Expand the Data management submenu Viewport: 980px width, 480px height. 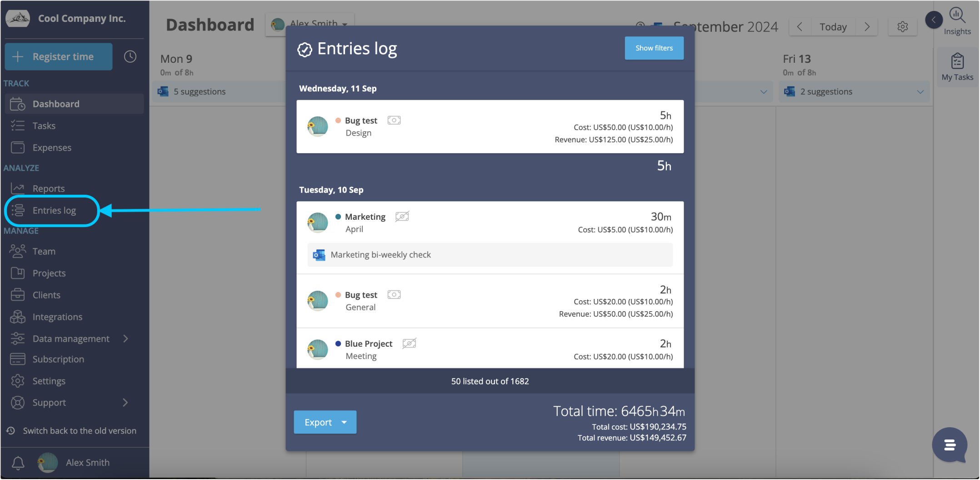click(125, 339)
